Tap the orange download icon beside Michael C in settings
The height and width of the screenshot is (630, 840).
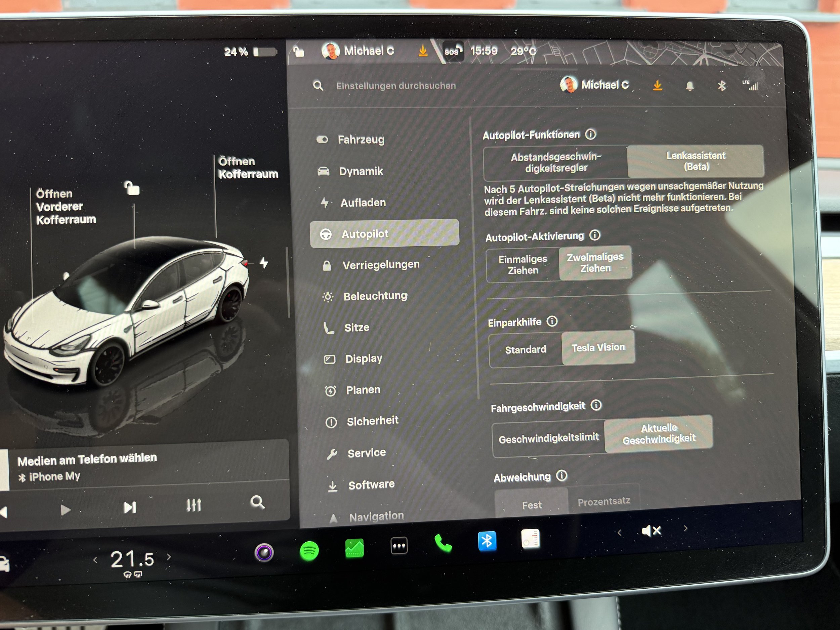(657, 85)
